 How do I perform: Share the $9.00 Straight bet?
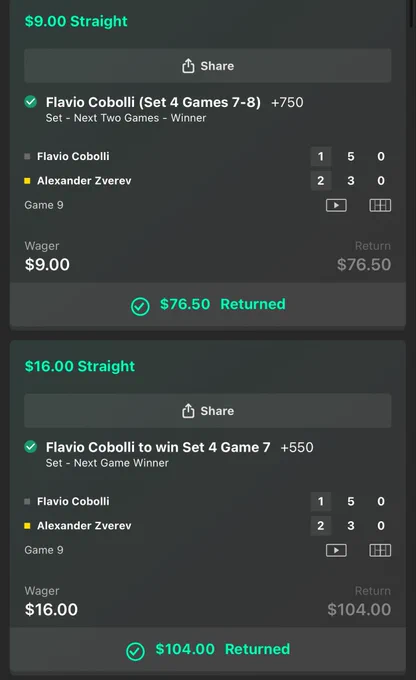click(x=208, y=66)
